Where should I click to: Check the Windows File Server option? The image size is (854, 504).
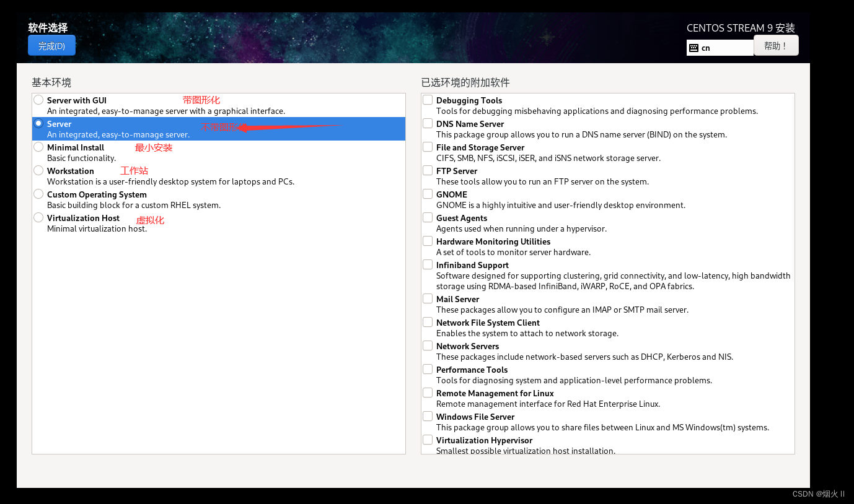coord(427,415)
